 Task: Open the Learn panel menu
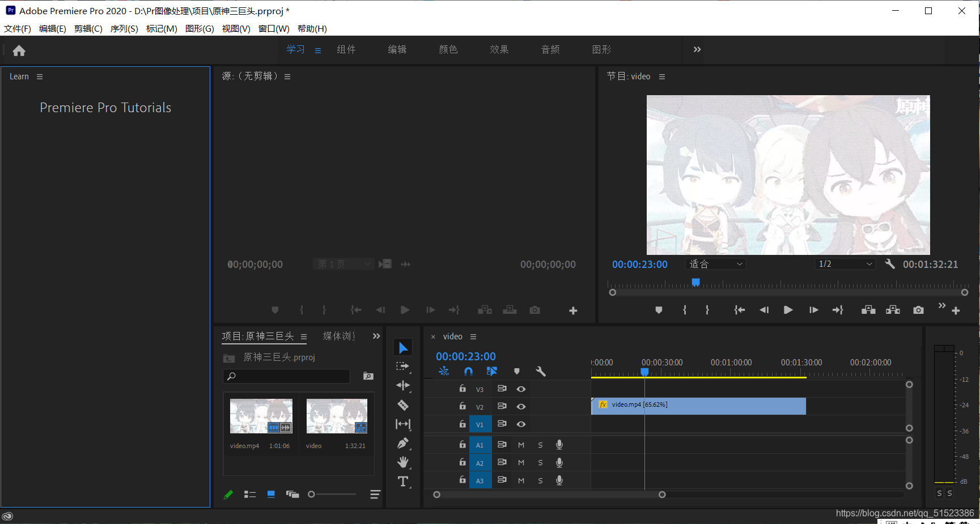click(x=40, y=76)
